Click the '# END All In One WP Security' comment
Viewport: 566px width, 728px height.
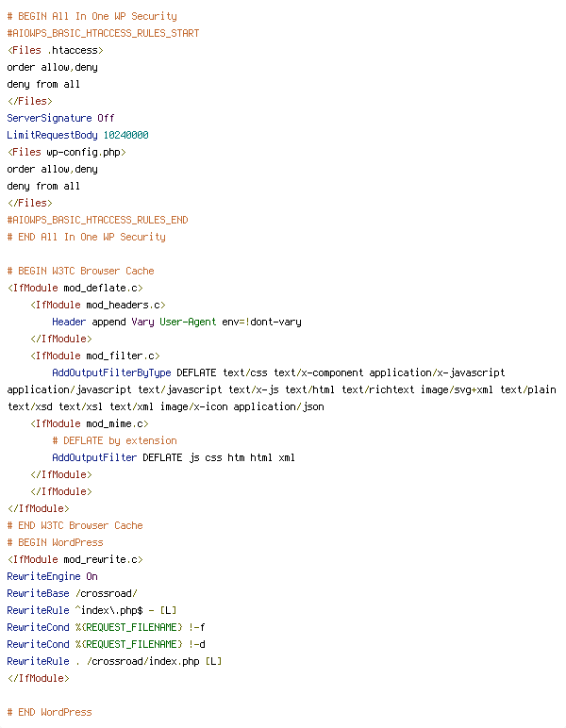click(87, 238)
